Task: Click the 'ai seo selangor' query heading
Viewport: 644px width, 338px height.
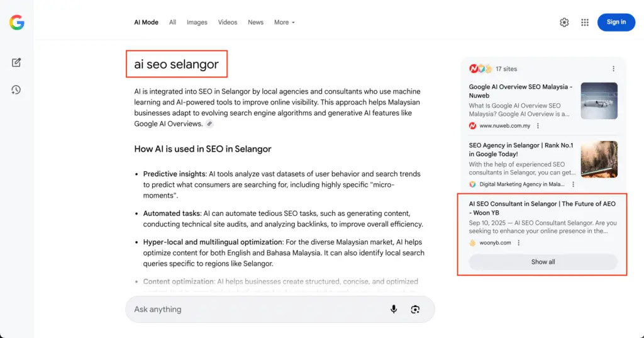Action: click(176, 64)
